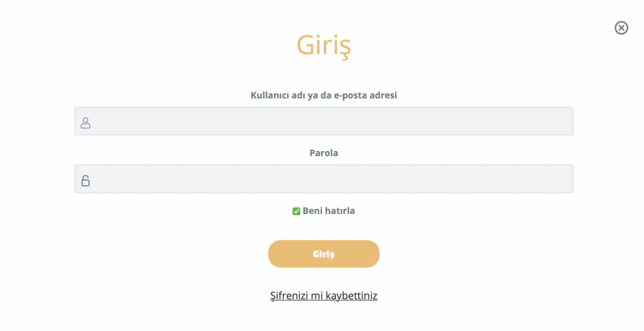Focus the Parola password field
Viewport: 644px width, 331px height.
(333, 179)
